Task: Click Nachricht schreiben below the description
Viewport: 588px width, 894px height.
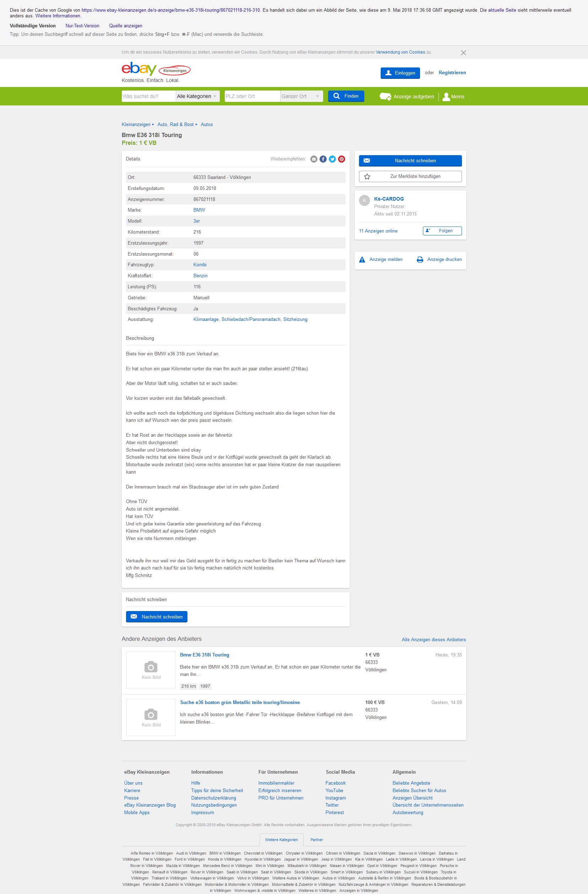Action: (x=157, y=617)
